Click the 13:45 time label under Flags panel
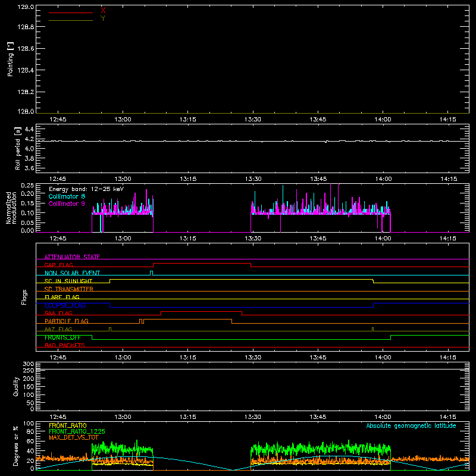476x476 pixels. coord(318,358)
